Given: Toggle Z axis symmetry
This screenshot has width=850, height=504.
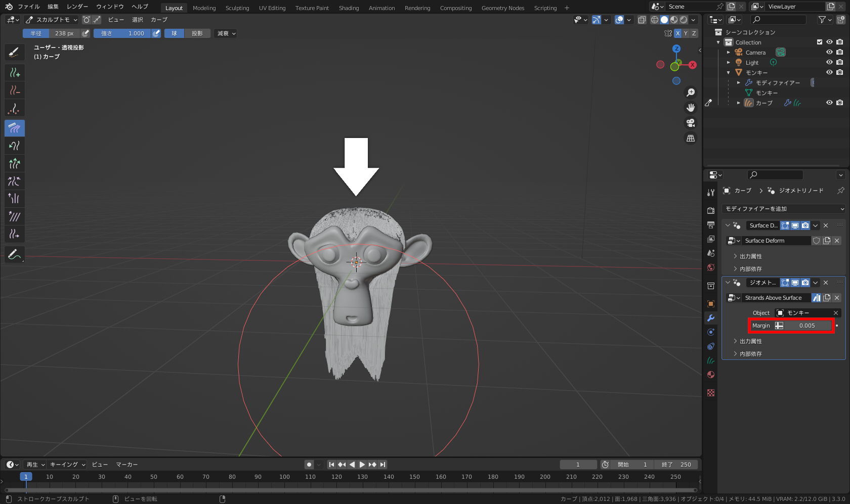Looking at the screenshot, I should 694,33.
